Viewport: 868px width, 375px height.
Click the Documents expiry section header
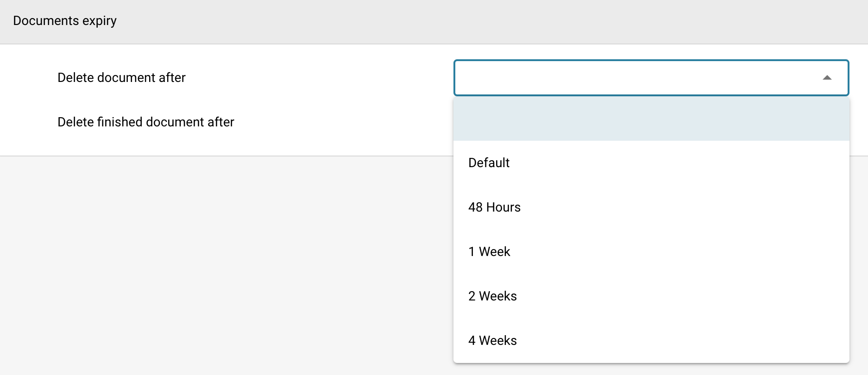point(65,21)
